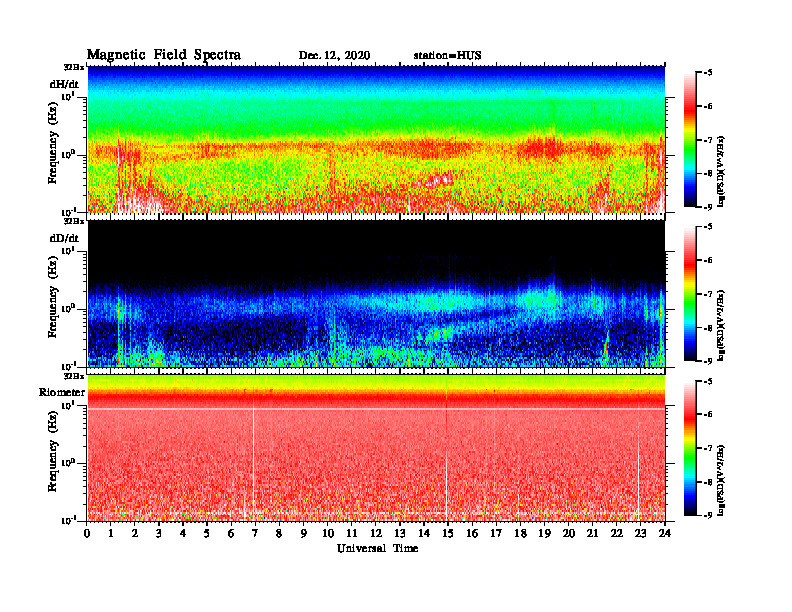Click the "-9" value on Riometer colorbar

[708, 515]
